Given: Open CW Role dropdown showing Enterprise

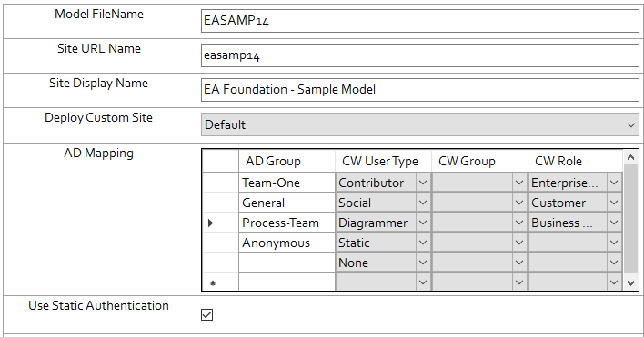Looking at the screenshot, I should click(x=614, y=183).
